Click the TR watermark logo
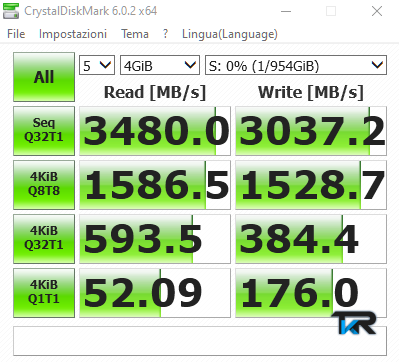The height and width of the screenshot is (362, 399). pyautogui.click(x=354, y=323)
